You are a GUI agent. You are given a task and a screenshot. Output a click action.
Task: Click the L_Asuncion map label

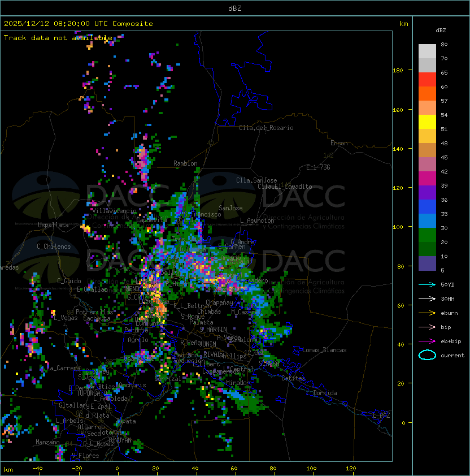[257, 220]
